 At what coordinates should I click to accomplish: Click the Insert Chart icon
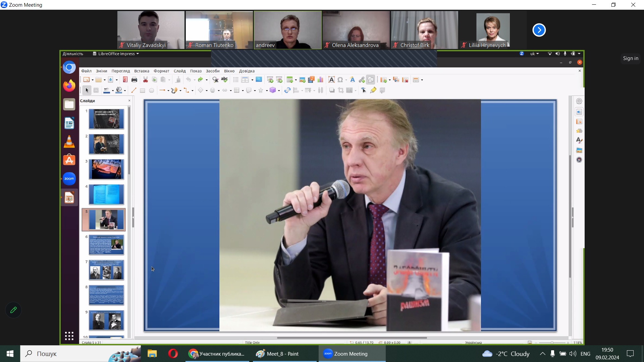coord(320,80)
